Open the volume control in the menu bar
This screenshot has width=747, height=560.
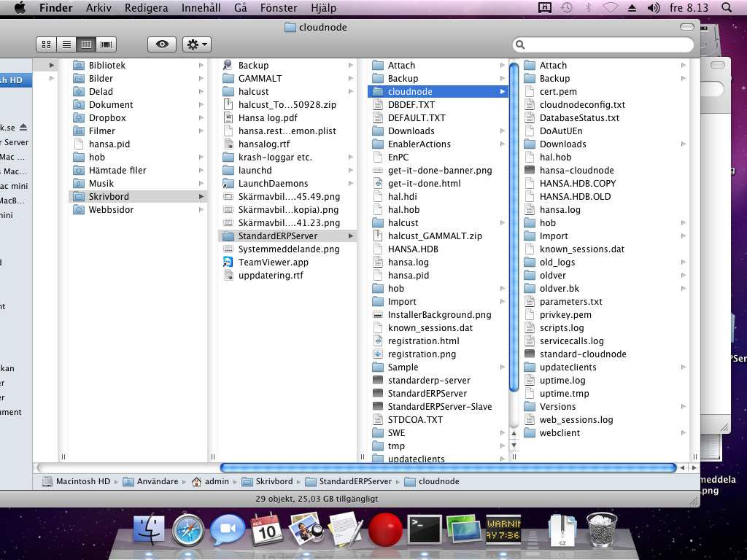click(654, 7)
